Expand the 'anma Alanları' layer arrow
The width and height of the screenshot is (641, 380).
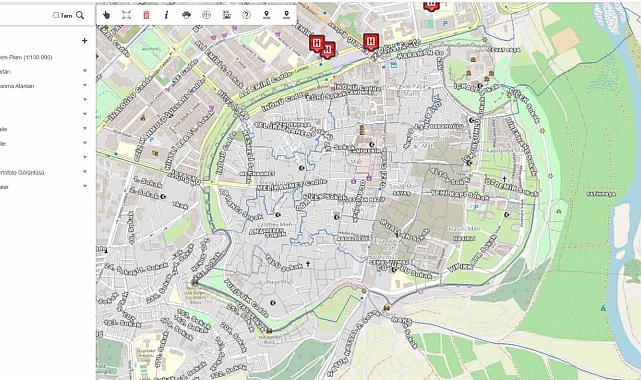pos(85,85)
